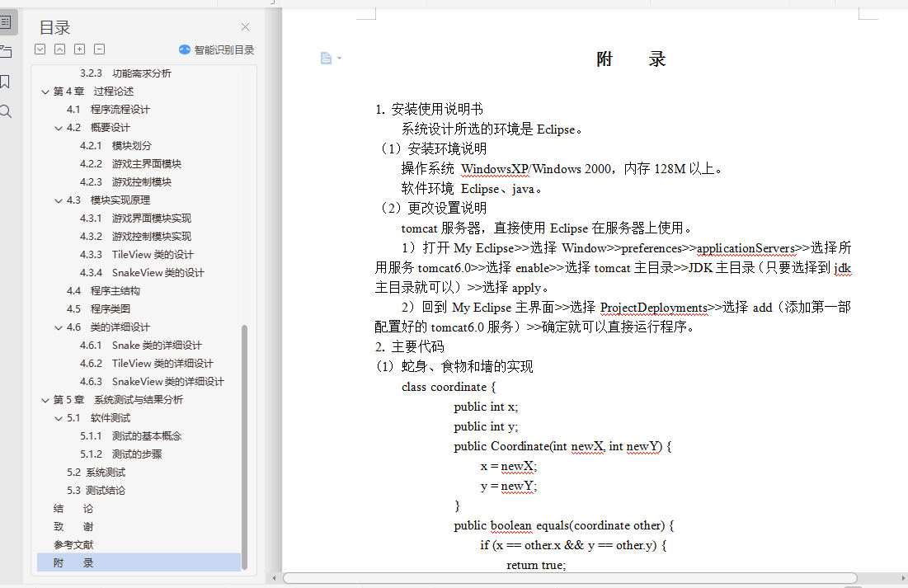Click the cloud icon beside 智能识别目录
908x588 pixels.
click(185, 49)
